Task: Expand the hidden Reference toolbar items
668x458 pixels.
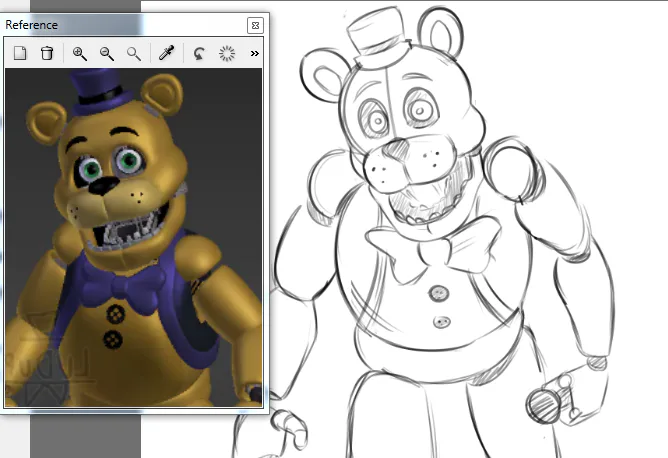Action: point(255,53)
